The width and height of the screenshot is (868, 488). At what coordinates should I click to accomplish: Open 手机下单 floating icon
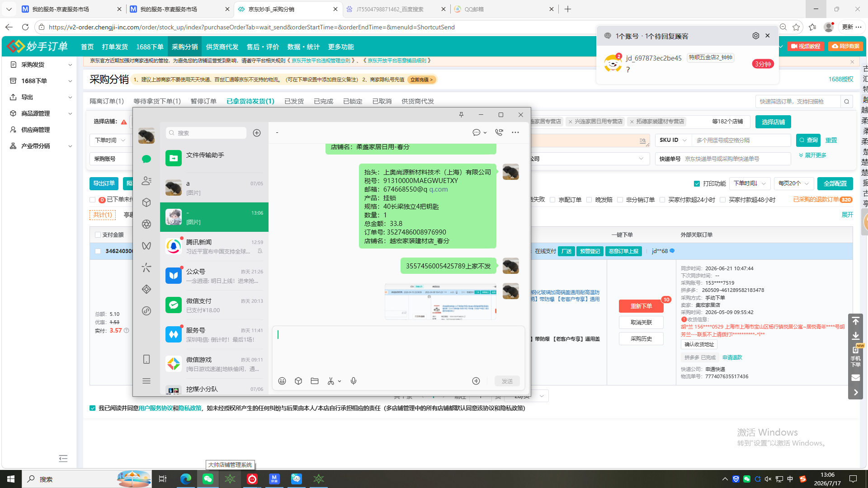click(856, 357)
